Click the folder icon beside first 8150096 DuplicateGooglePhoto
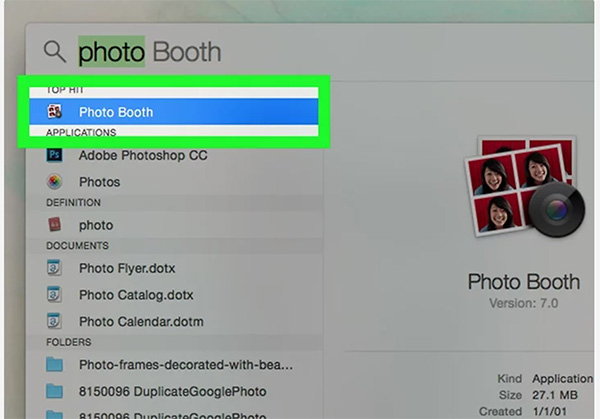The image size is (600, 419). coord(54,391)
